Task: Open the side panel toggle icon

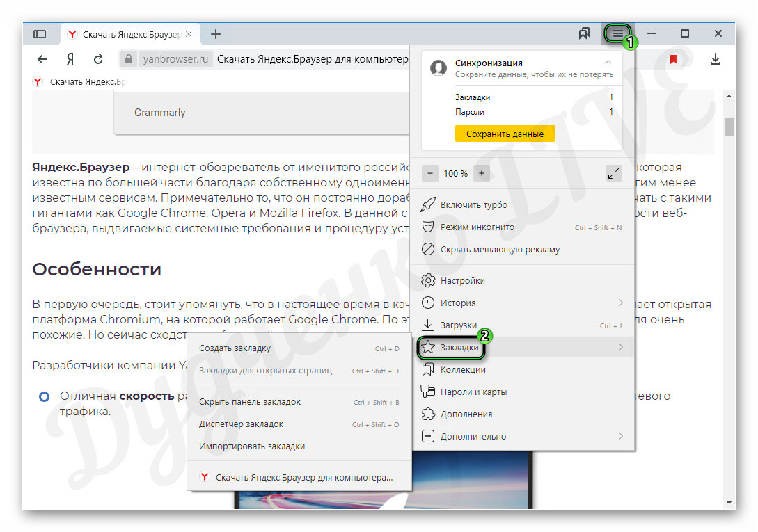Action: pyautogui.click(x=40, y=34)
